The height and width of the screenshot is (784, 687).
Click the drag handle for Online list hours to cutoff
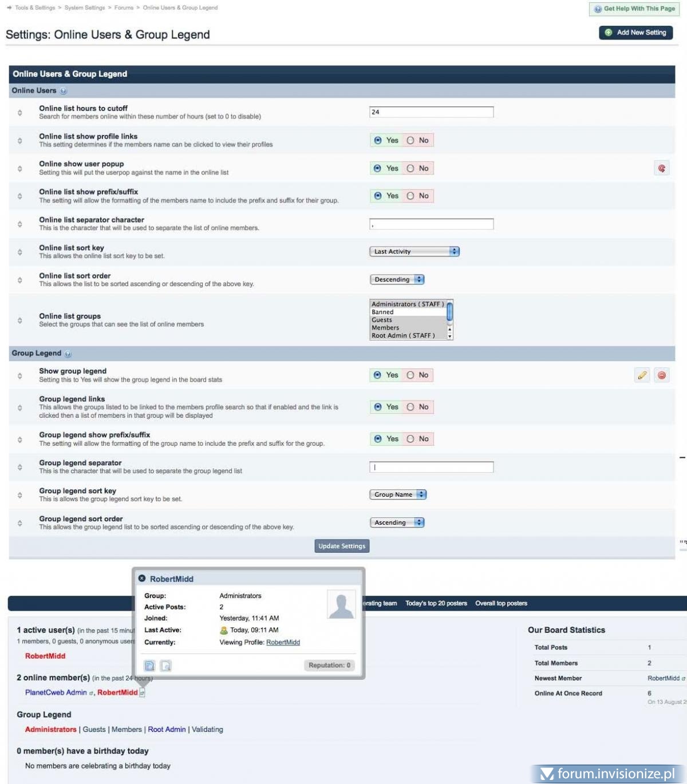[x=20, y=113]
